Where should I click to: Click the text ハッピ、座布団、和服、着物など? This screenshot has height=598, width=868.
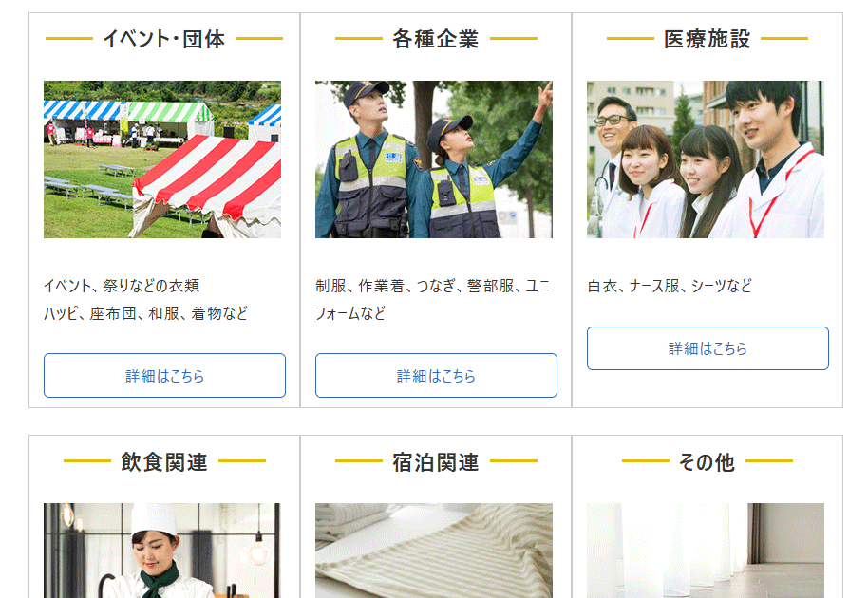(x=146, y=313)
